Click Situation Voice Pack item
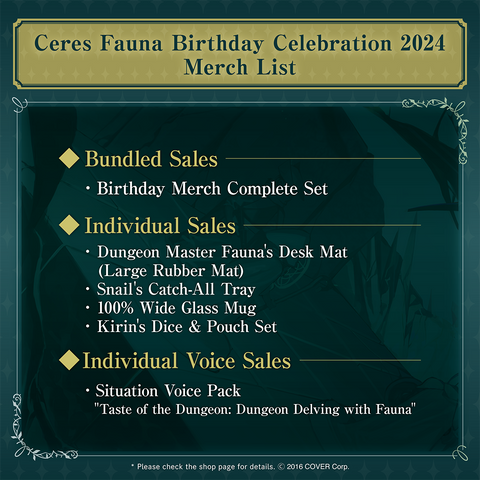The image size is (480, 480). click(x=168, y=391)
